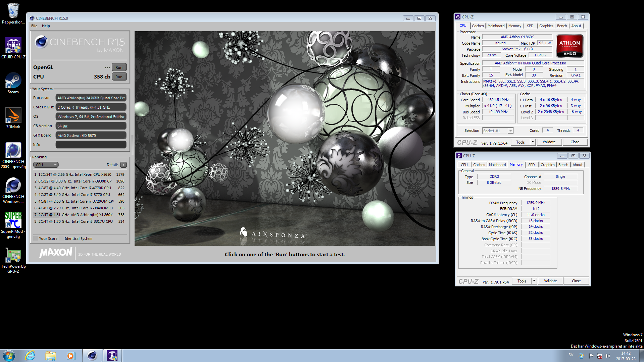Click Validate in the lower CPU-Z window
644x362 pixels.
550,281
